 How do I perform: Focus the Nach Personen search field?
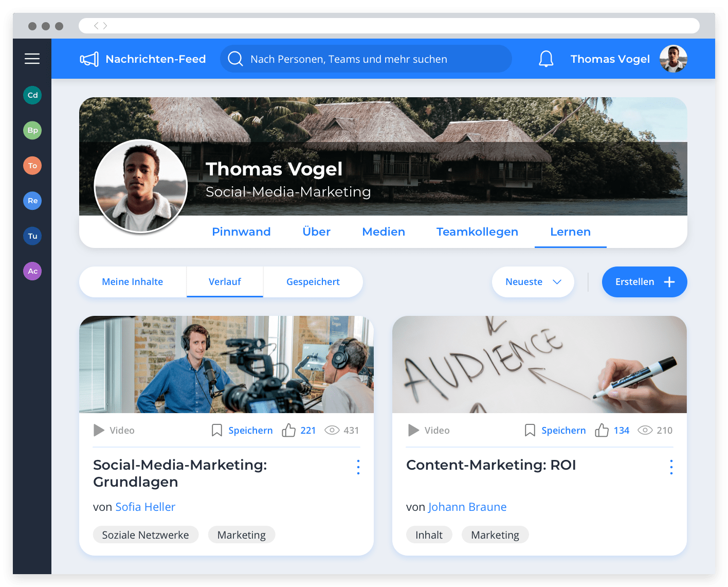(x=366, y=59)
